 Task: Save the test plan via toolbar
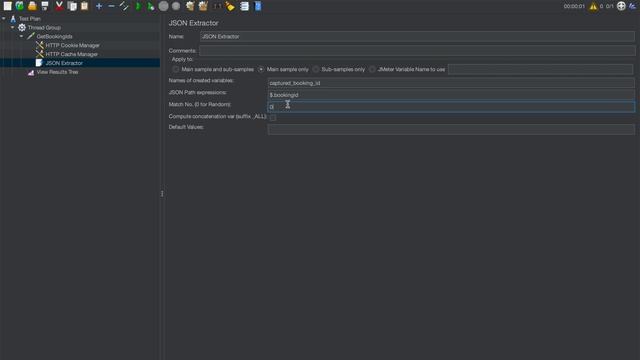click(45, 6)
